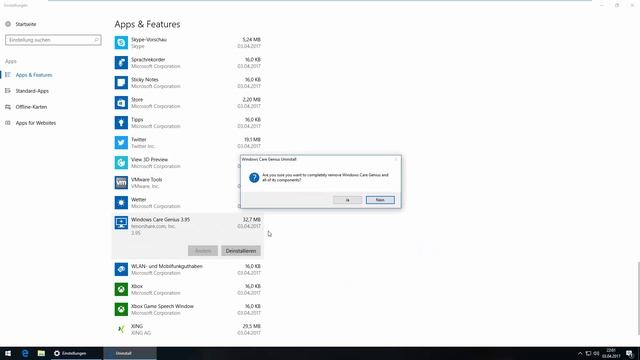
Task: Select VMware Tools name text
Action: coord(147,180)
